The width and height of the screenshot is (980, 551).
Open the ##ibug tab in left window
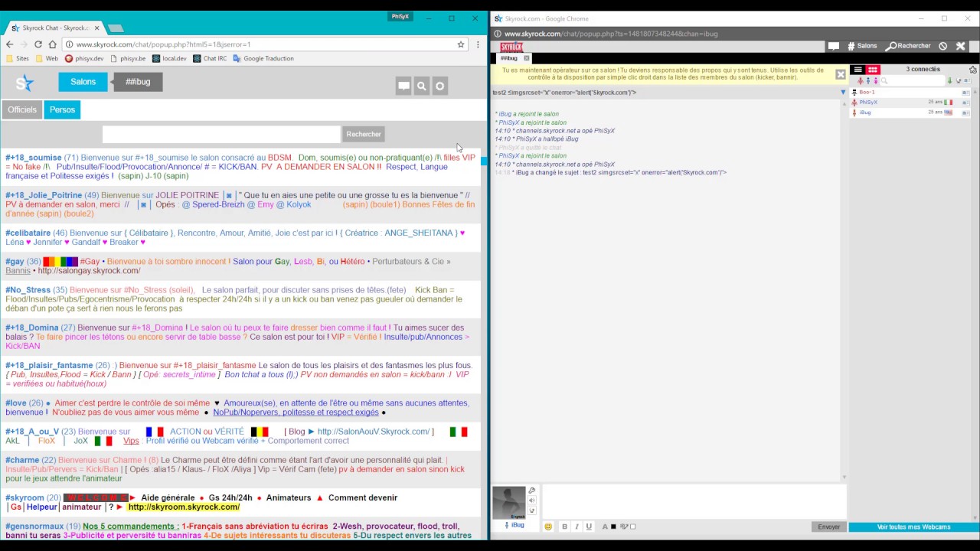click(x=138, y=82)
